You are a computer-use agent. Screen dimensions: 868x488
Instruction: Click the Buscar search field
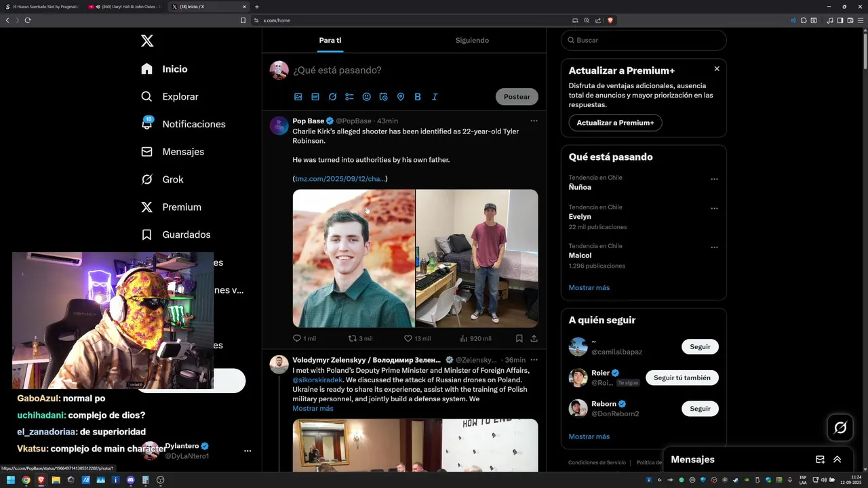[x=644, y=40]
